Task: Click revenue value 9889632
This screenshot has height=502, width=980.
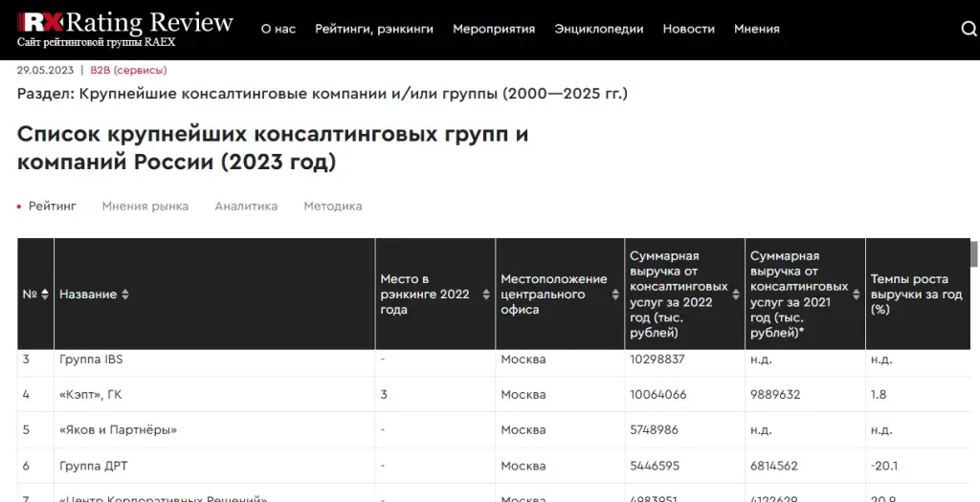Action: 775,395
